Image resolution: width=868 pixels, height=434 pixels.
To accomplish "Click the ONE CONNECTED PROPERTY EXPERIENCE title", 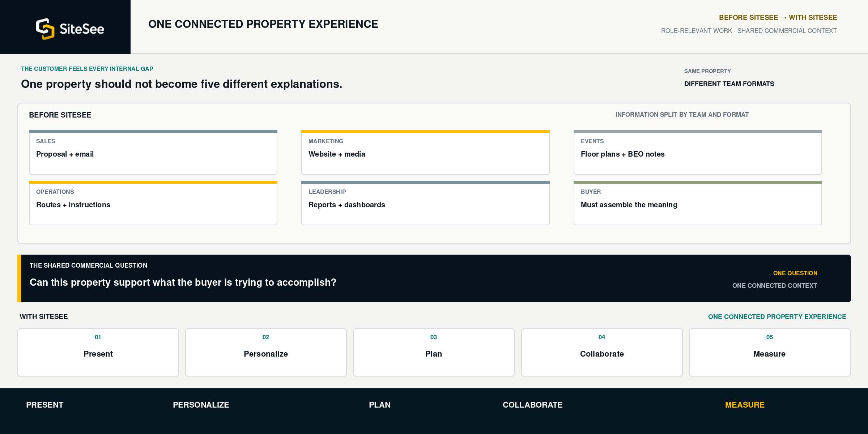I will pos(263,24).
